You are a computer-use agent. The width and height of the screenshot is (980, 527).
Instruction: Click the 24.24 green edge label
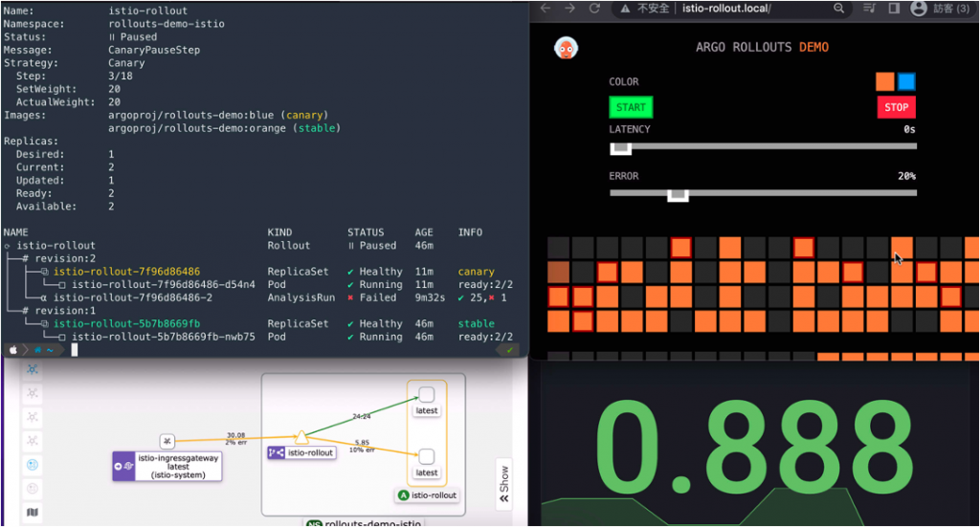click(x=361, y=416)
